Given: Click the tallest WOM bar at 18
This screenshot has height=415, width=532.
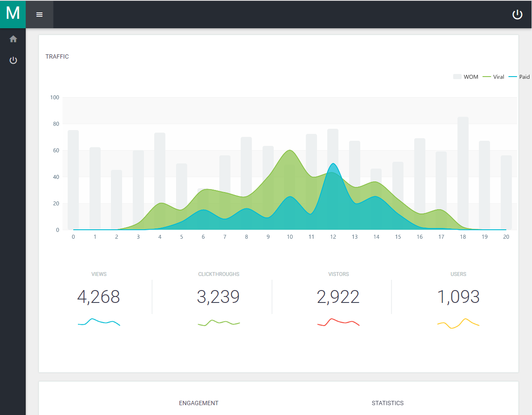Looking at the screenshot, I should click(x=463, y=173).
